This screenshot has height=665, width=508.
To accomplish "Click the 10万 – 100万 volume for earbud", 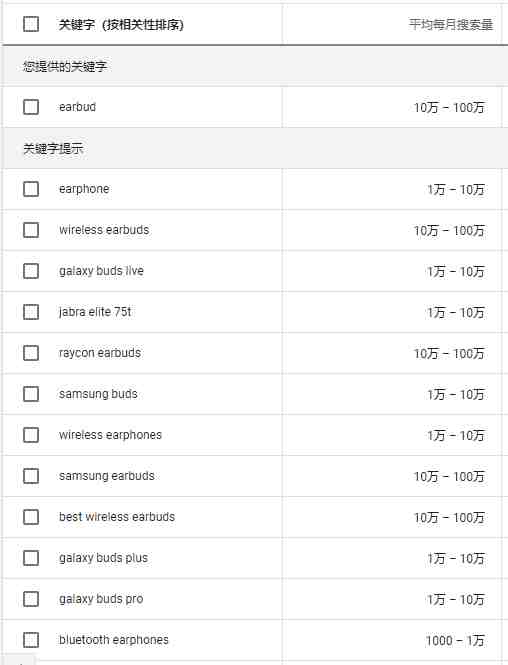I will tap(449, 107).
